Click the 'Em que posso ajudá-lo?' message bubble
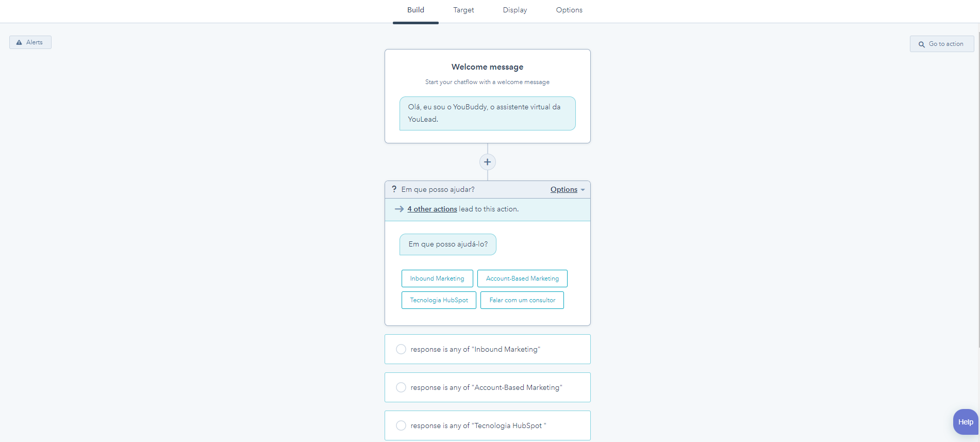The height and width of the screenshot is (442, 980). click(x=447, y=244)
